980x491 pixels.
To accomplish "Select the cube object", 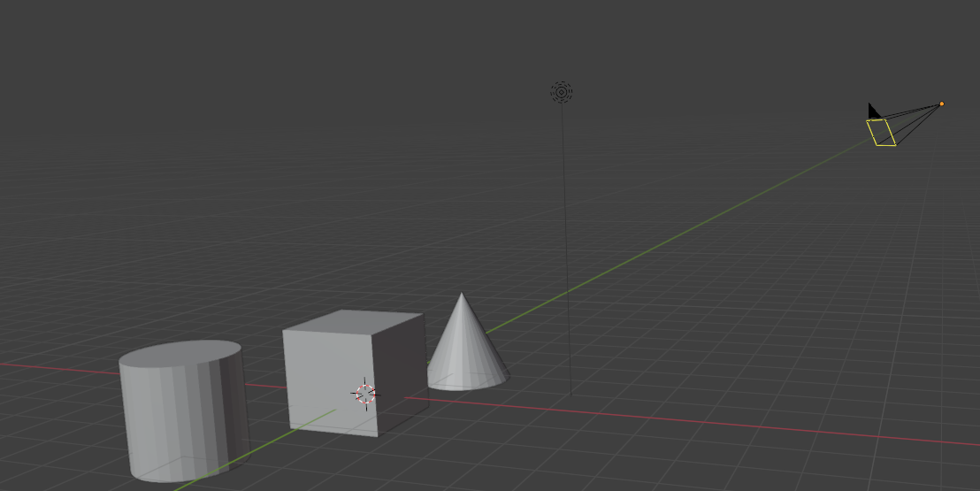I will pyautogui.click(x=355, y=372).
